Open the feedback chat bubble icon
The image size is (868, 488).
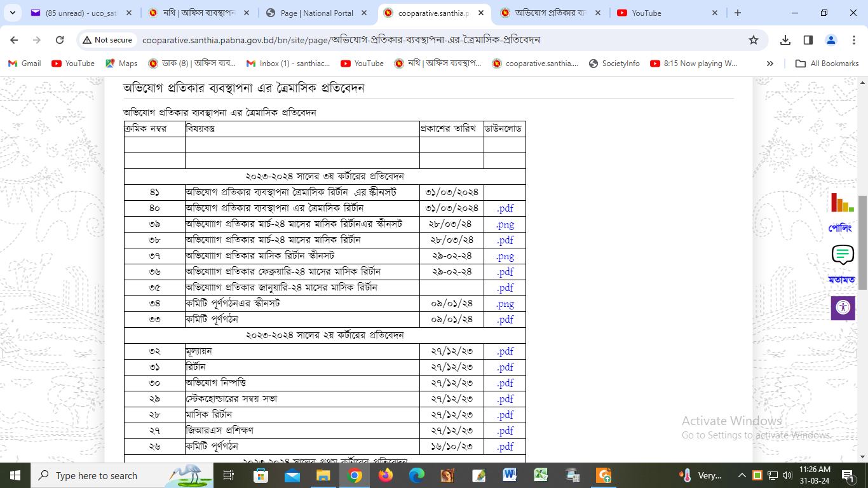click(842, 255)
